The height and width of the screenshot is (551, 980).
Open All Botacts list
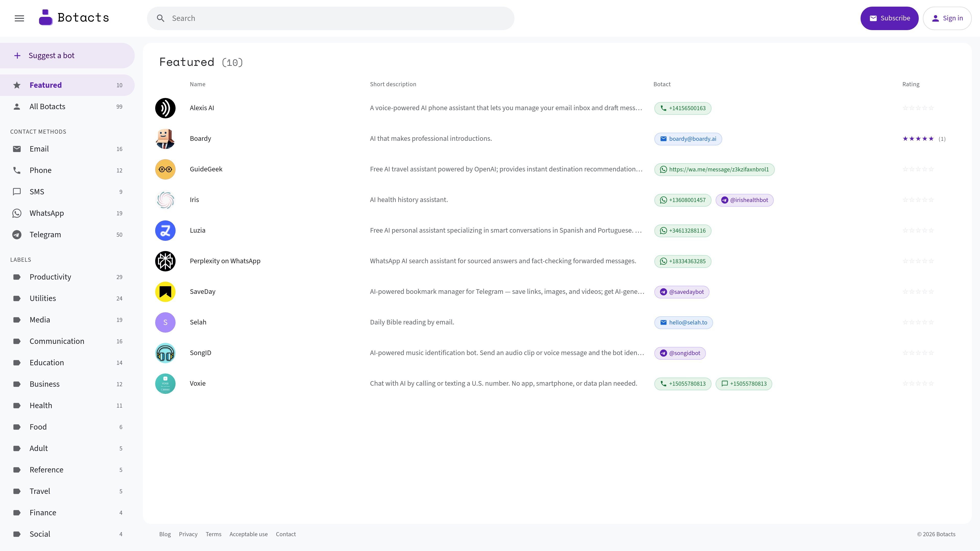click(x=67, y=106)
